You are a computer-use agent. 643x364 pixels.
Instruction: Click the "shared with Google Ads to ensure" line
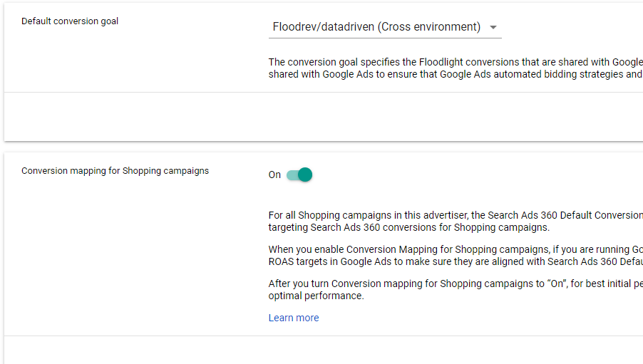click(x=456, y=74)
